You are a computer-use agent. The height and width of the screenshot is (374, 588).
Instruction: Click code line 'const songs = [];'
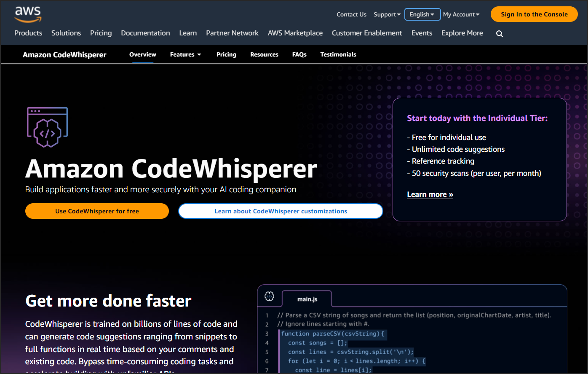click(x=318, y=343)
